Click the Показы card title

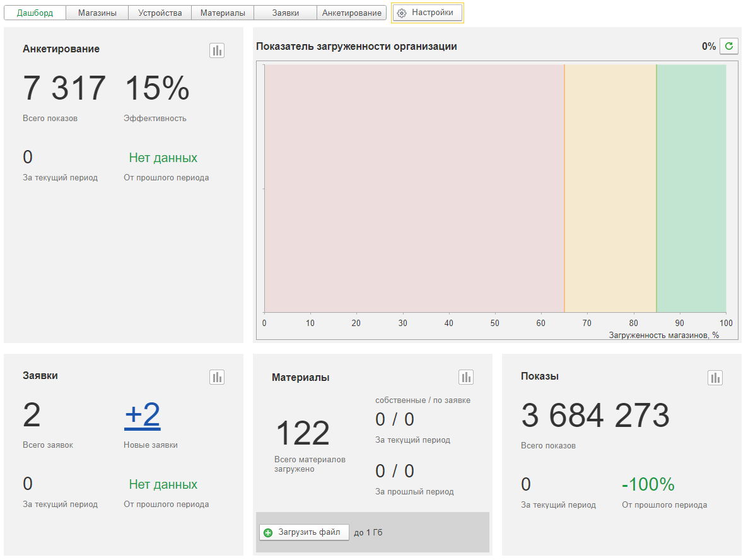tap(540, 376)
